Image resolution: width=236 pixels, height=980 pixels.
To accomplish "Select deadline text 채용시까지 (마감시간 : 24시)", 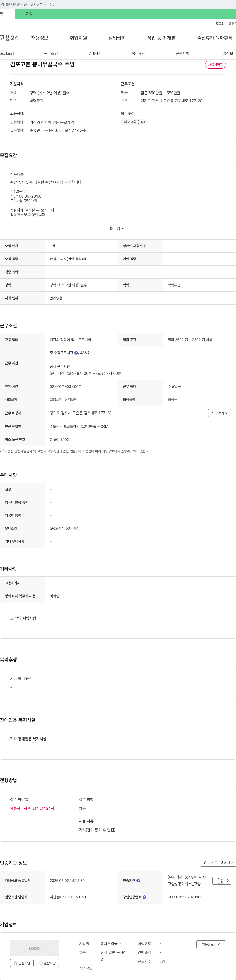I will (33, 808).
